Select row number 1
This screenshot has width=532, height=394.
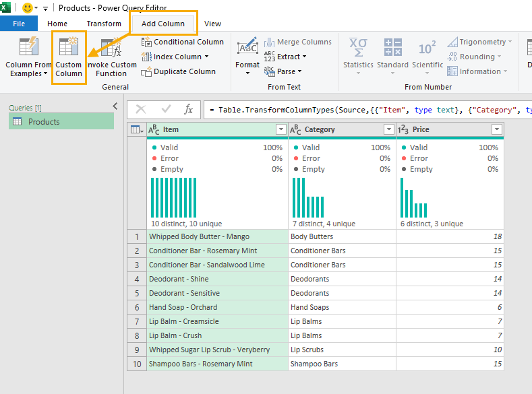[137, 236]
